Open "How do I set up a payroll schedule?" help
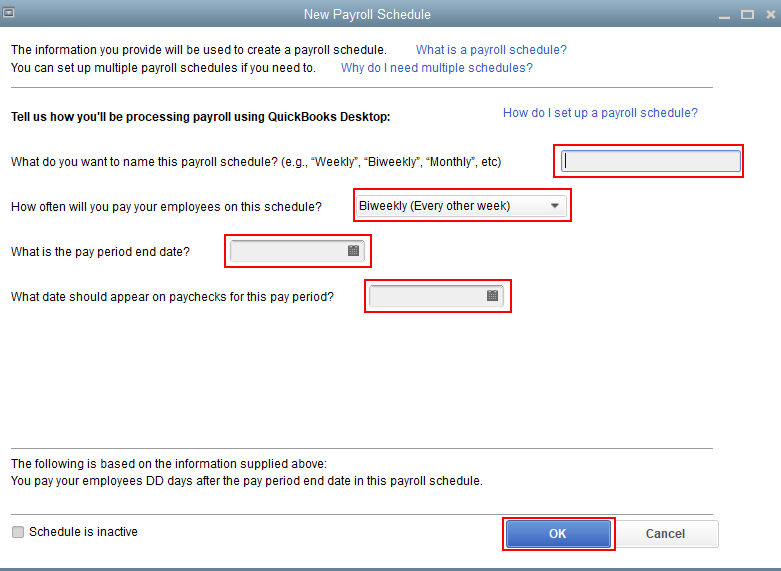 point(600,113)
